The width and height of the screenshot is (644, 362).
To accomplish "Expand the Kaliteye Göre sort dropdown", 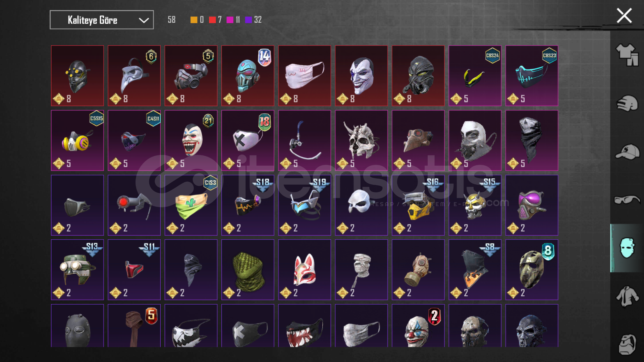I will tap(102, 20).
